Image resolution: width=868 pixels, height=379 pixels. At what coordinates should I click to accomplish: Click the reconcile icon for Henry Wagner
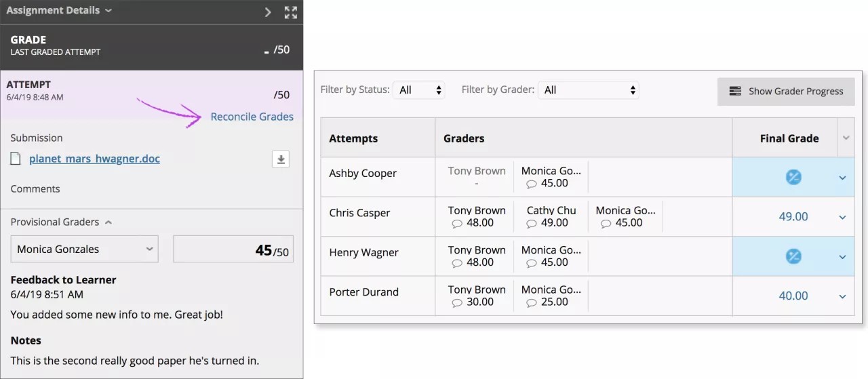click(793, 256)
